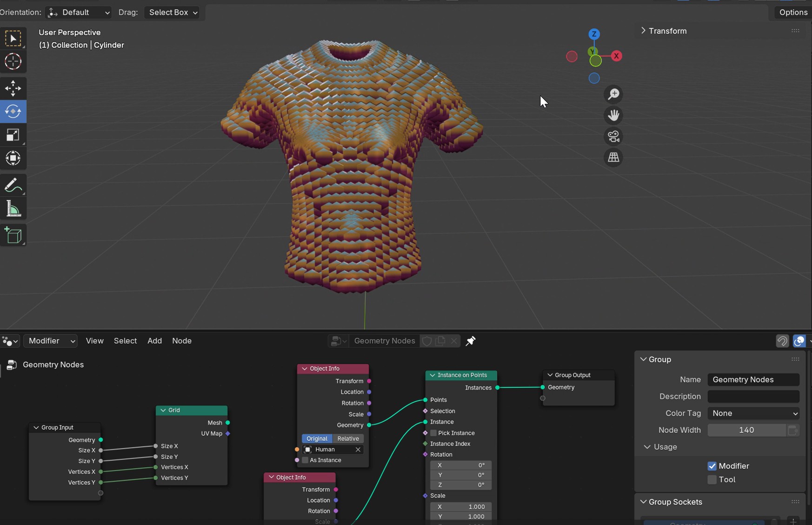The image size is (812, 525).
Task: Click the zoom magnifier viewport icon
Action: click(613, 94)
